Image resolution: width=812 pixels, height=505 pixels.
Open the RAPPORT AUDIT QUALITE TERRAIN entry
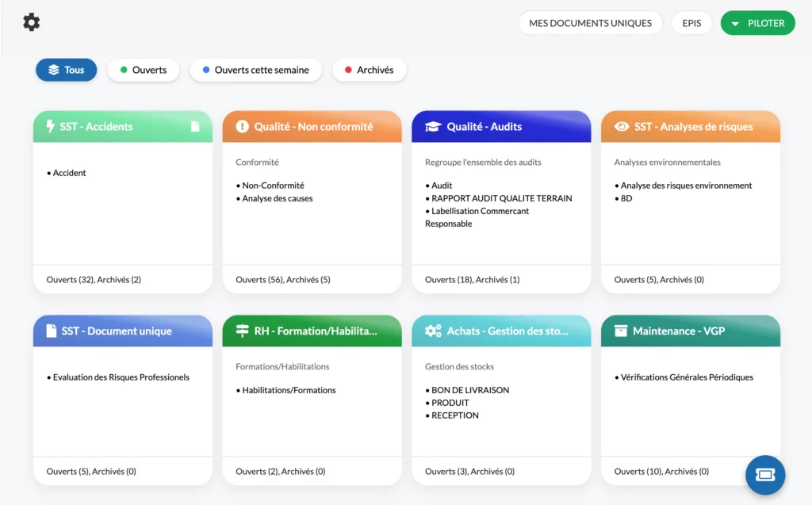[501, 198]
